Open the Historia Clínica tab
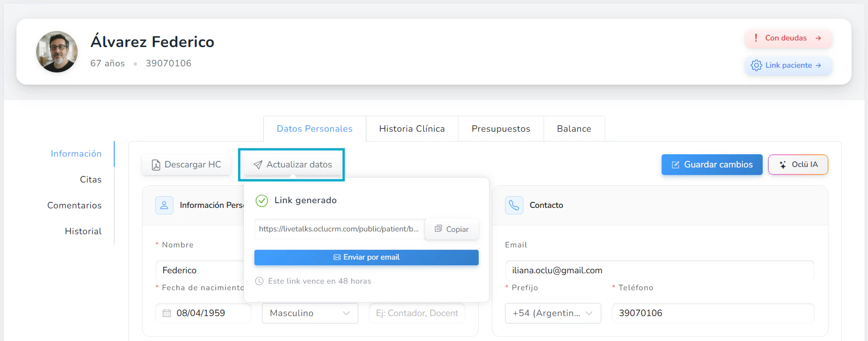Viewport: 868px width, 341px height. tap(412, 129)
